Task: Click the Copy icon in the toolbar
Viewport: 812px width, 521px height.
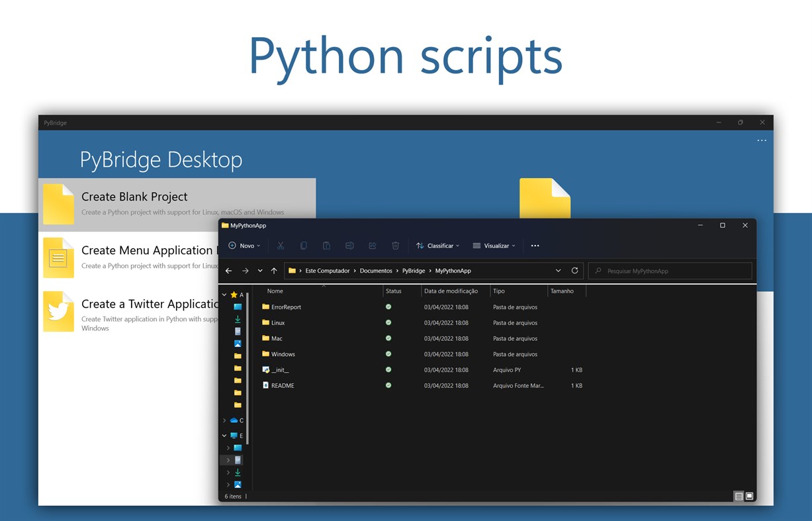Action: pyautogui.click(x=304, y=246)
